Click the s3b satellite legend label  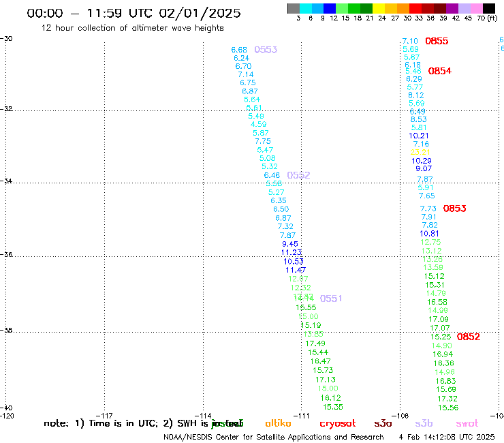424,423
